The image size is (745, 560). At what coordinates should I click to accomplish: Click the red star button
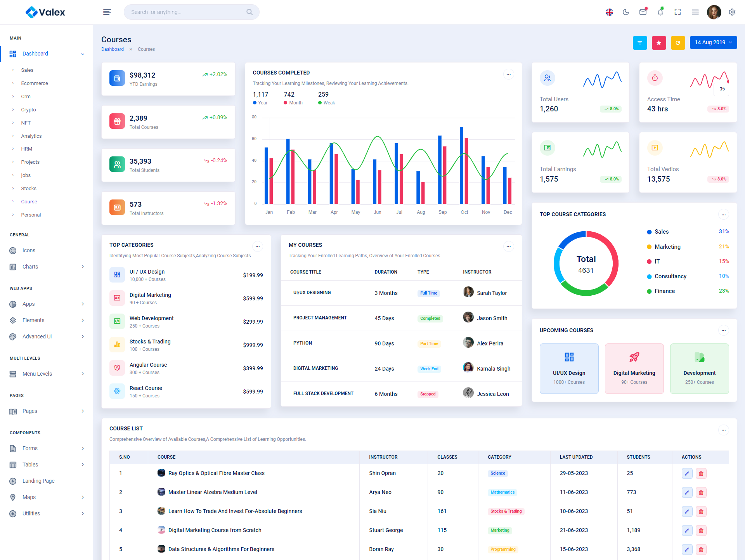click(658, 43)
